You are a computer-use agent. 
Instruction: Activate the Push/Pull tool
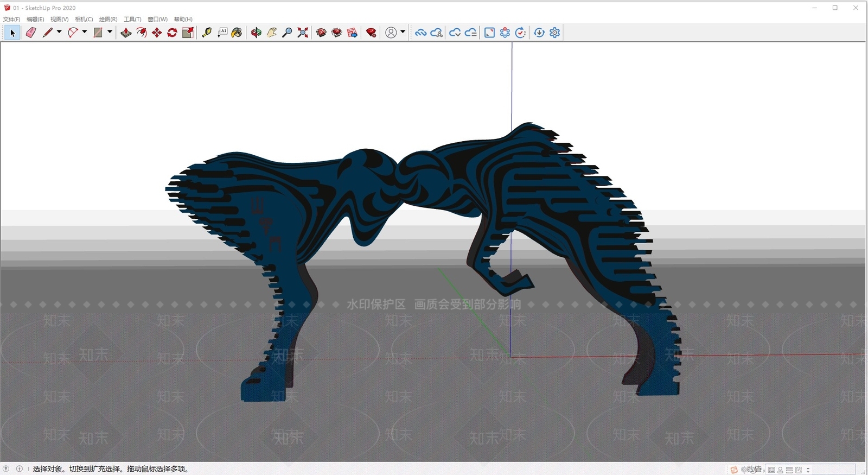(126, 33)
